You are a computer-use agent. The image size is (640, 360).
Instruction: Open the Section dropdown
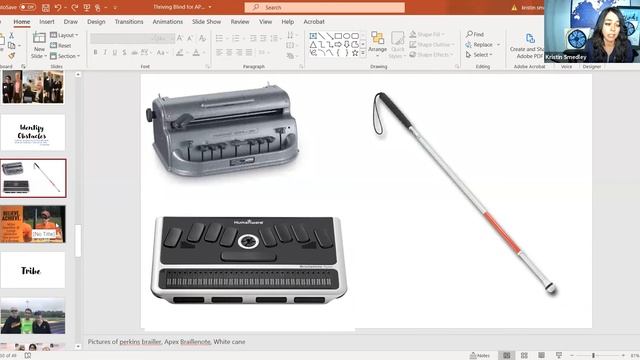tap(65, 56)
